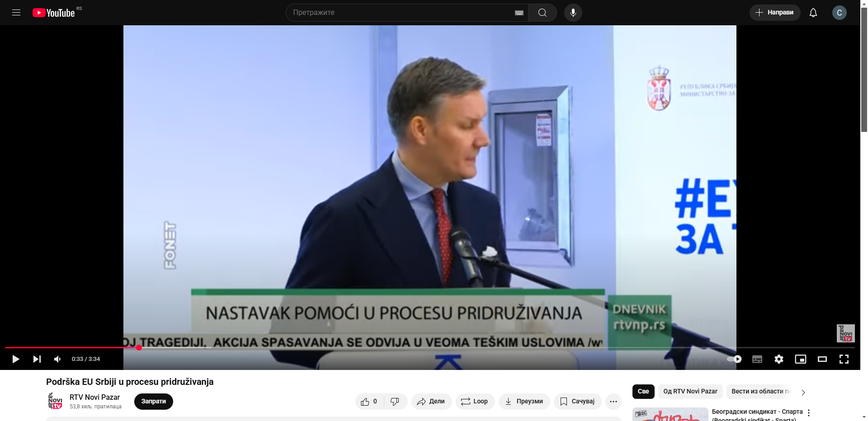
Task: Mute the video volume
Action: [x=57, y=359]
